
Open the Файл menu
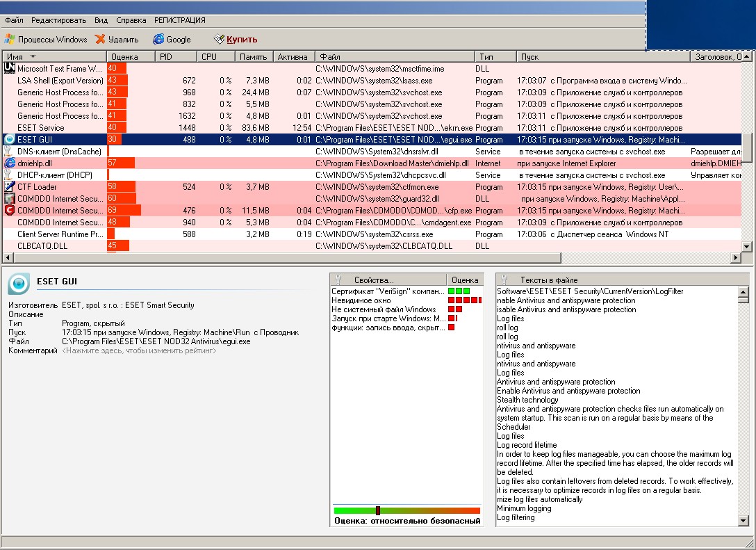14,20
